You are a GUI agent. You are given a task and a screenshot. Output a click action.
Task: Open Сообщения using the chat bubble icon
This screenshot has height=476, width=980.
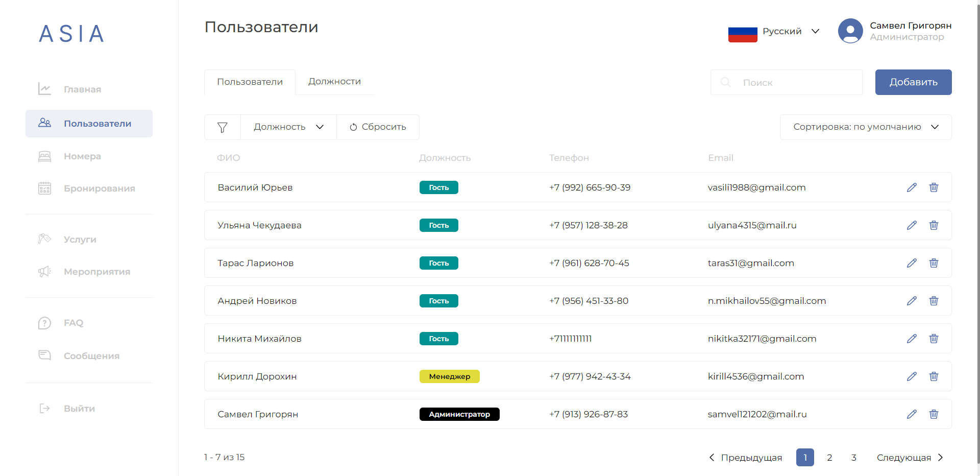pos(45,355)
